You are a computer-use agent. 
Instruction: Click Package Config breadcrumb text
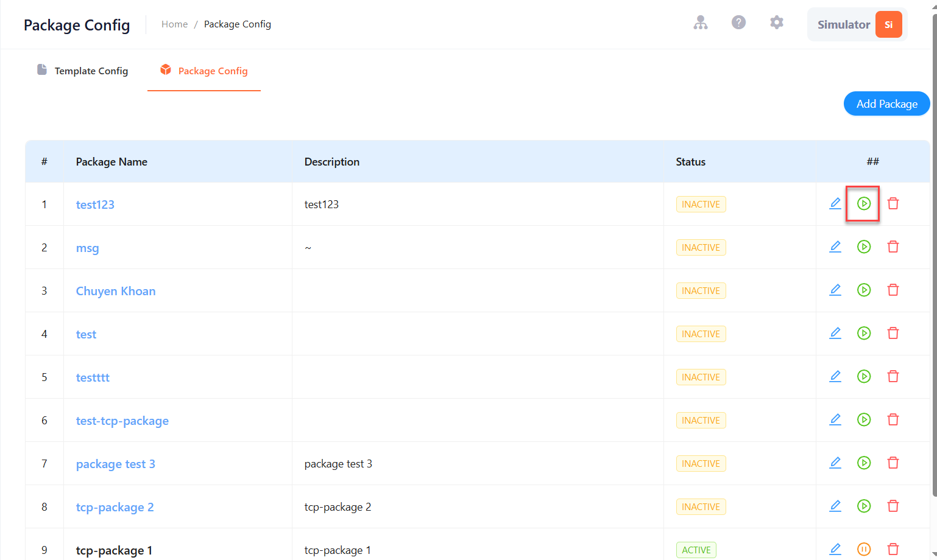click(x=238, y=24)
